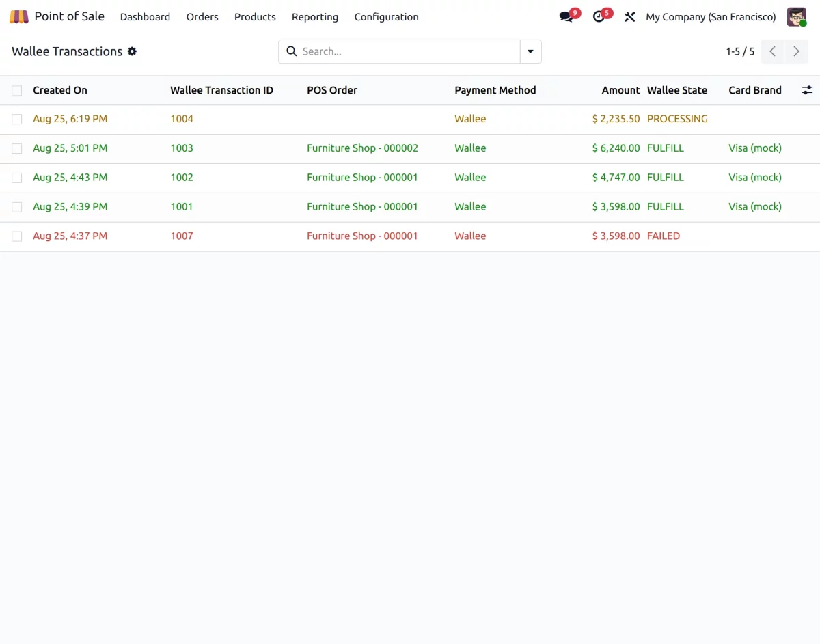Expand the search filter options dropdown
The height and width of the screenshot is (644, 820).
531,51
